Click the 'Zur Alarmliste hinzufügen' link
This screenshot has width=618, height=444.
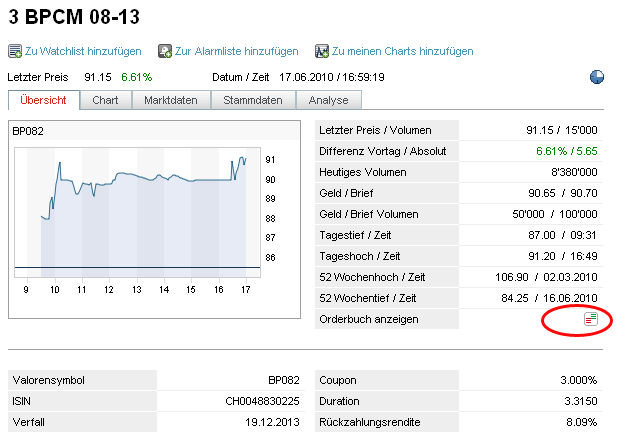(236, 51)
